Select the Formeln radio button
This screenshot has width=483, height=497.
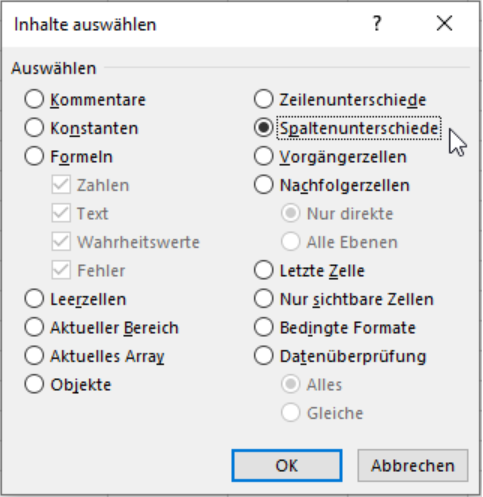pos(34,156)
